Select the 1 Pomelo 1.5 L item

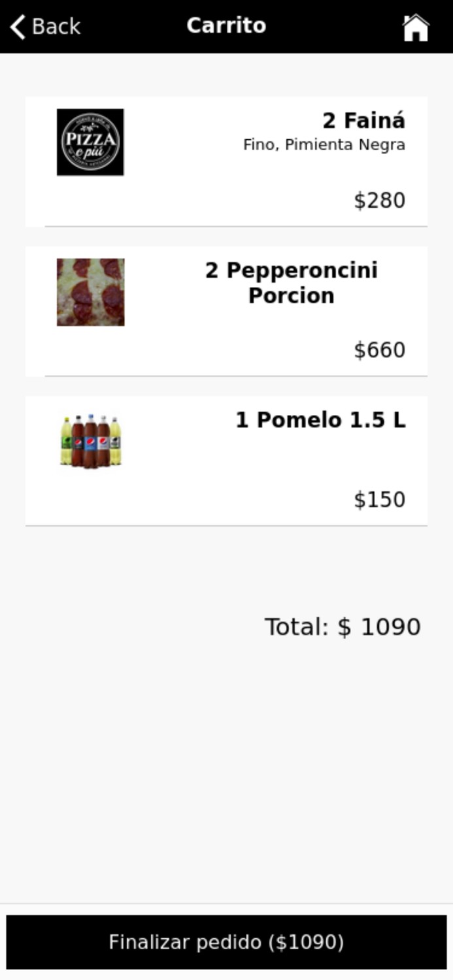pos(226,460)
